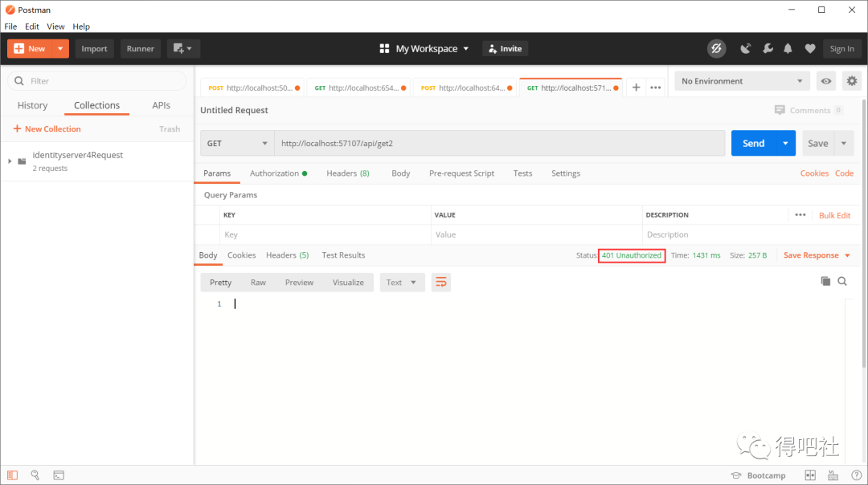The width and height of the screenshot is (868, 485).
Task: Open the Pre-request Script tab
Action: click(461, 173)
